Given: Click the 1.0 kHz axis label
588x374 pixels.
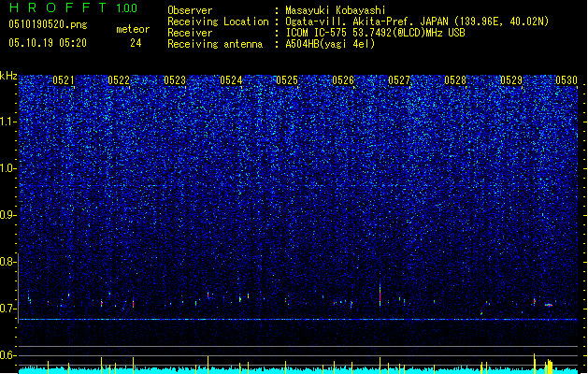Looking at the screenshot, I should (x=8, y=168).
